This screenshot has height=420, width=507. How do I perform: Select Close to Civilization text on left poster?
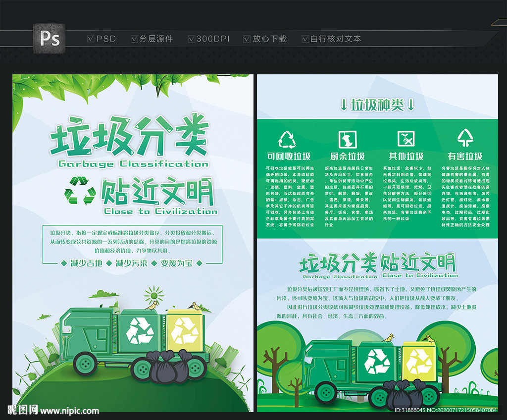[x=161, y=211]
